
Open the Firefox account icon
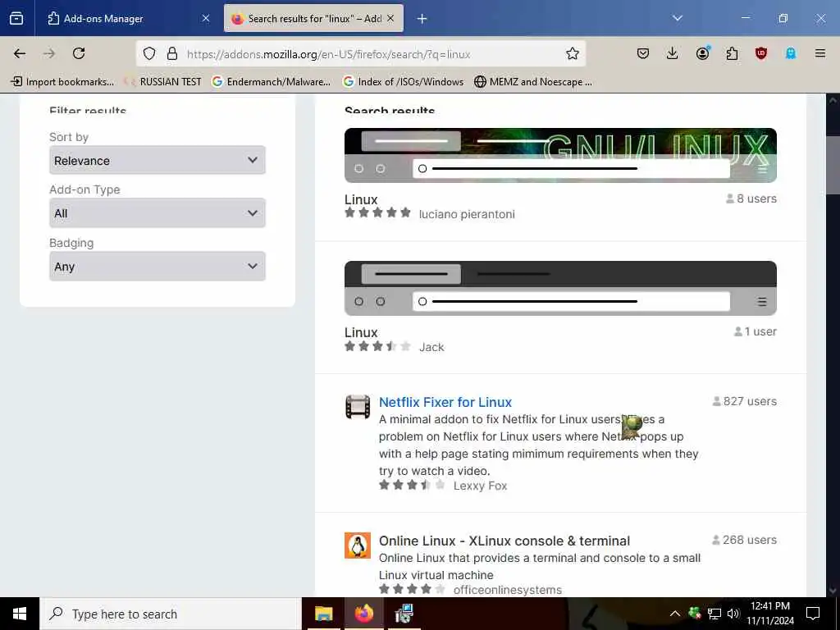pos(702,53)
